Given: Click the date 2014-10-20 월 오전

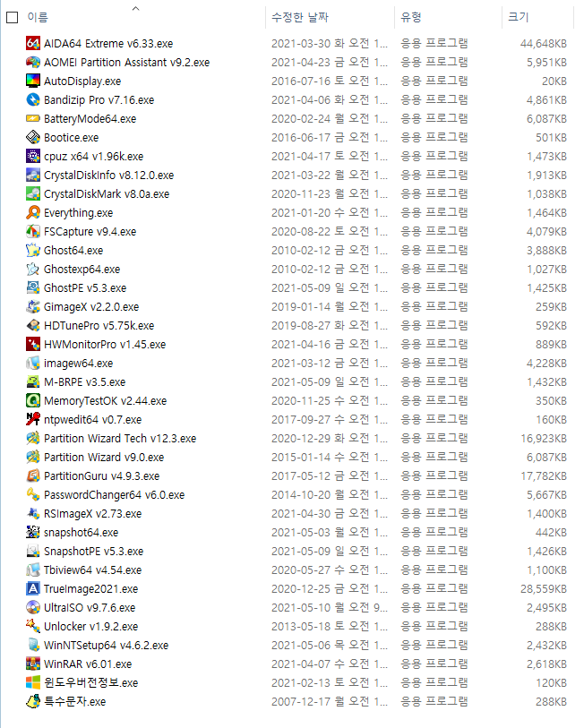Looking at the screenshot, I should point(330,494).
